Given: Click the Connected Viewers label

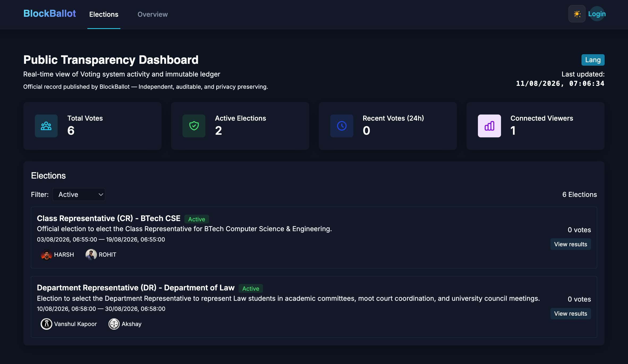Looking at the screenshot, I should coord(542,118).
